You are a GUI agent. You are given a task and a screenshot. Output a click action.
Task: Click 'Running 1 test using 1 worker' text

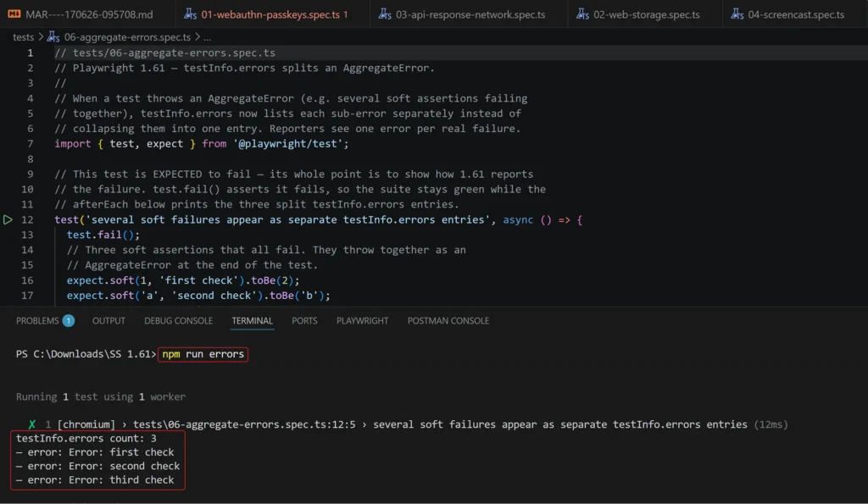[x=101, y=397]
